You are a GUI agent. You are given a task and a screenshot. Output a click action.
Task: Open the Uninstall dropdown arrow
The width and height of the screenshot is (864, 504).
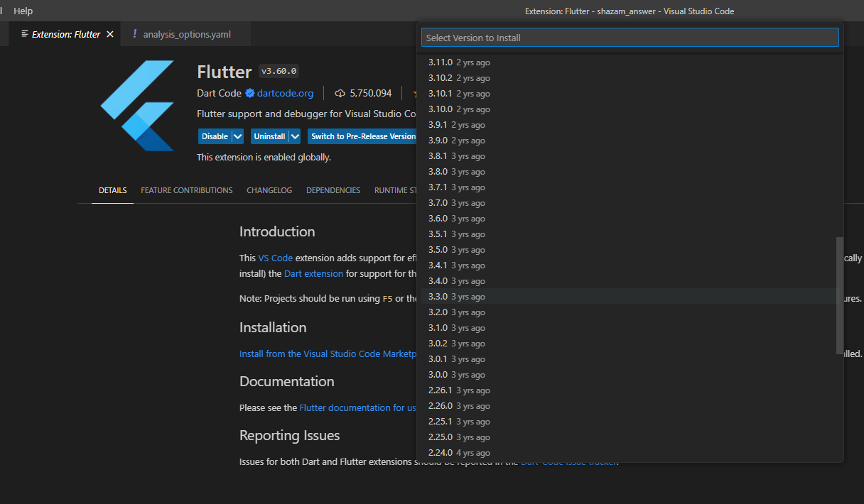295,136
